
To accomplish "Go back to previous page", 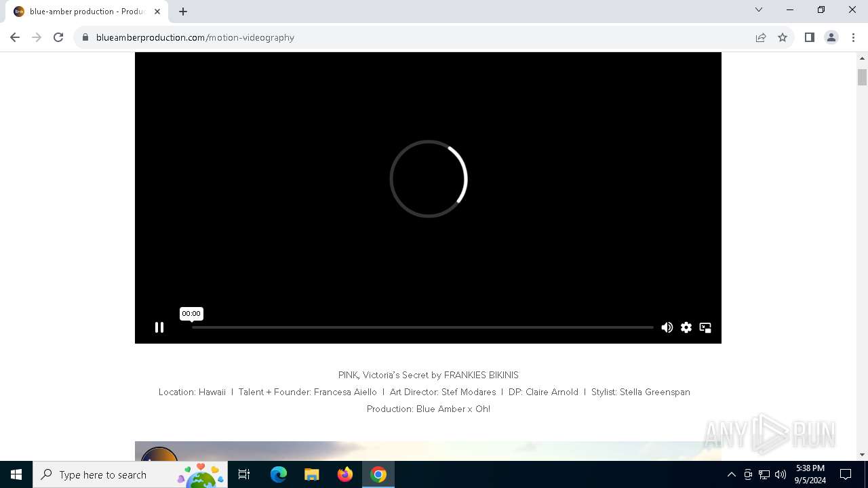I will pyautogui.click(x=15, y=37).
